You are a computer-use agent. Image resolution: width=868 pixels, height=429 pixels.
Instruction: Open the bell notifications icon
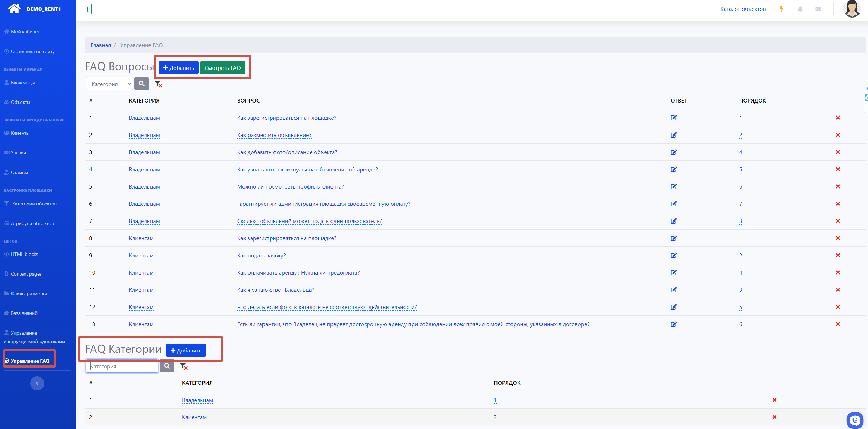click(800, 9)
